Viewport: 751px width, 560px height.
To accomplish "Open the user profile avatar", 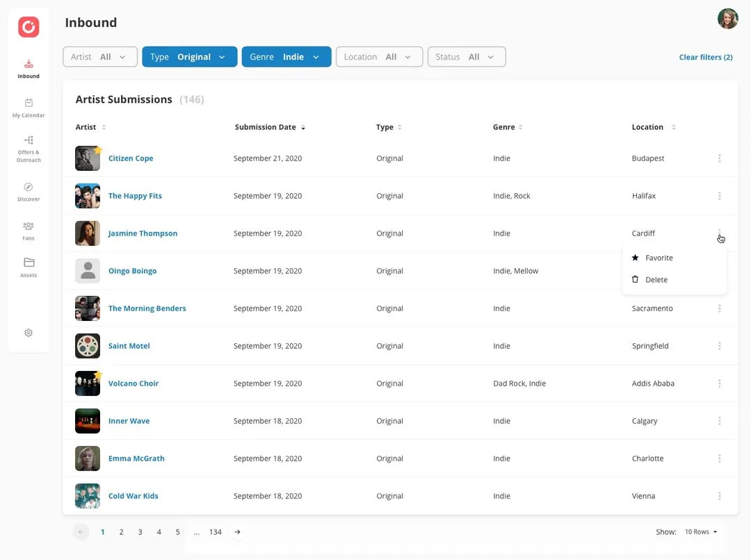I will pyautogui.click(x=727, y=19).
